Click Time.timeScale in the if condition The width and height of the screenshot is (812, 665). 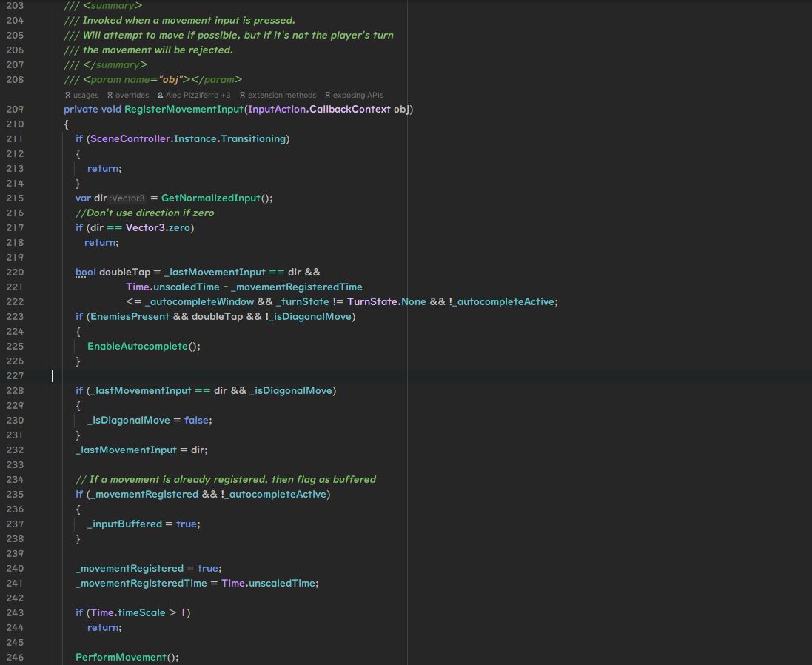click(x=128, y=613)
